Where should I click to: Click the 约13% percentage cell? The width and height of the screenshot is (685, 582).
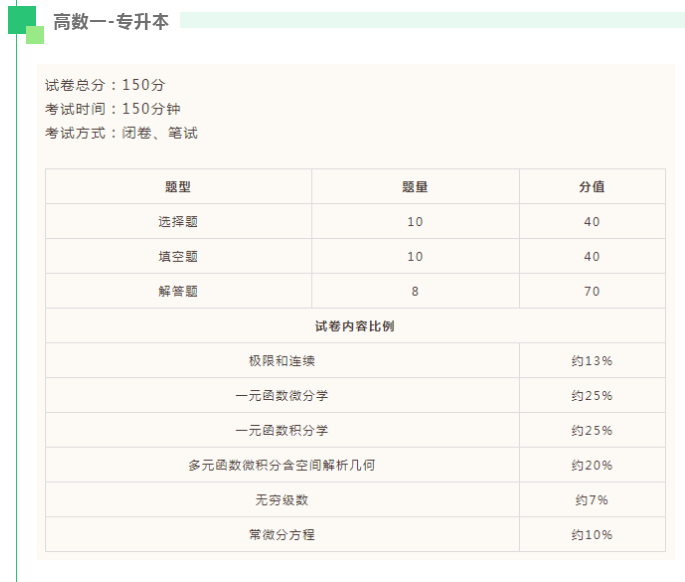pos(592,361)
